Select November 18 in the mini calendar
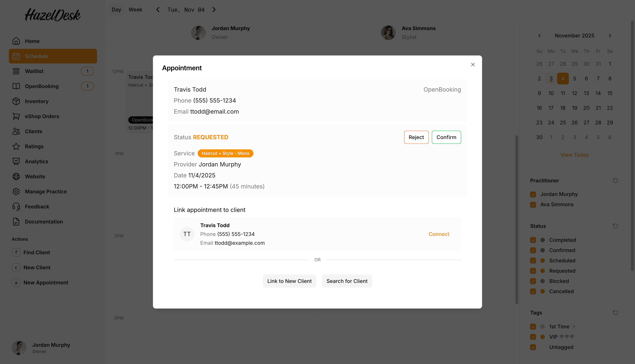Viewport: 635px width, 364px height. pyautogui.click(x=563, y=108)
